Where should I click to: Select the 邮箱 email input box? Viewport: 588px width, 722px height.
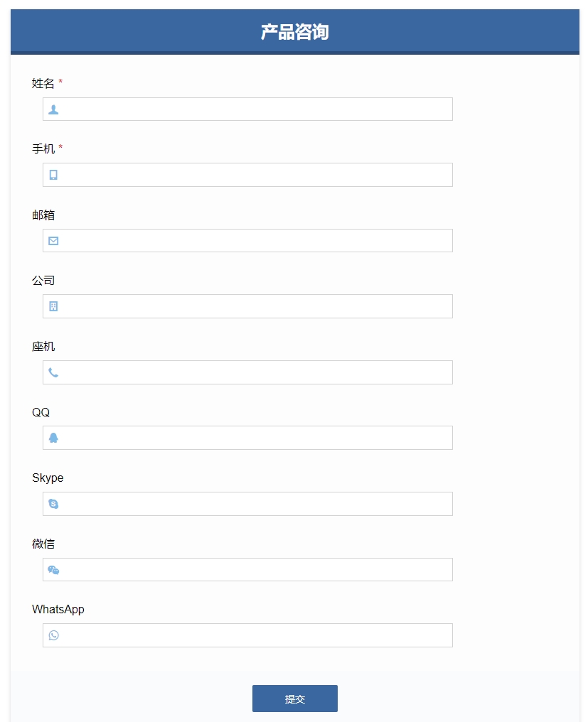(x=248, y=240)
